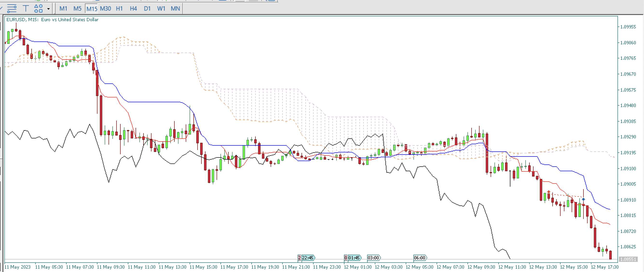This screenshot has height=272, width=644.
Task: Switch to the M1 timeframe
Action: [x=63, y=9]
